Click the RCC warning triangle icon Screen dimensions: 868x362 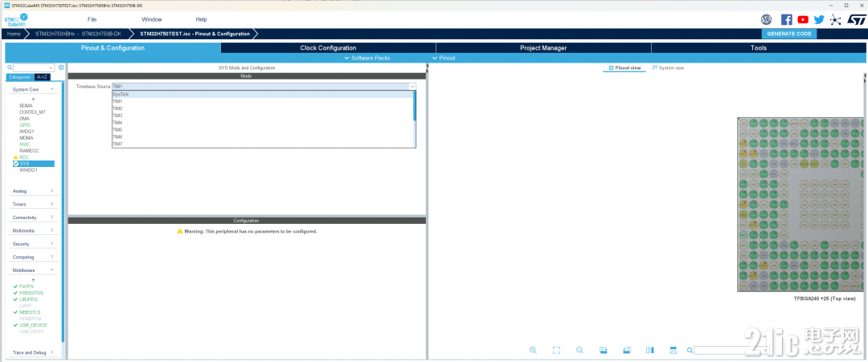(x=15, y=157)
